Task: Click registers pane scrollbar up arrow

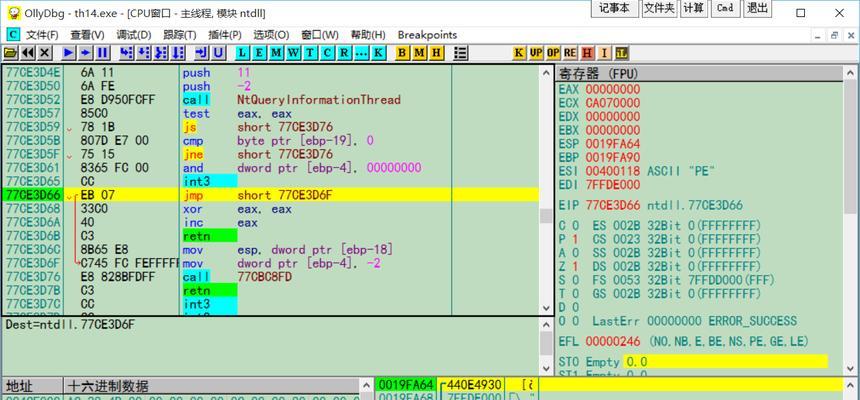Action: tap(851, 72)
